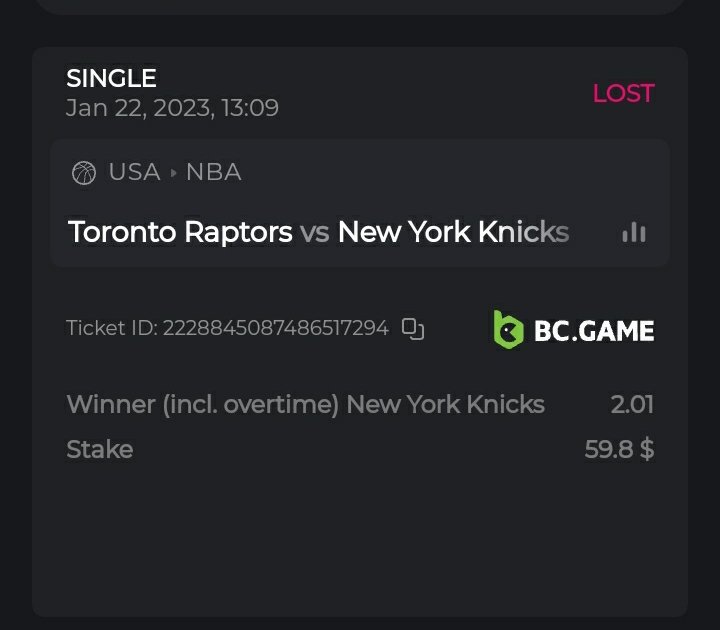The height and width of the screenshot is (630, 720).
Task: Click the LOST status label
Action: (x=623, y=93)
